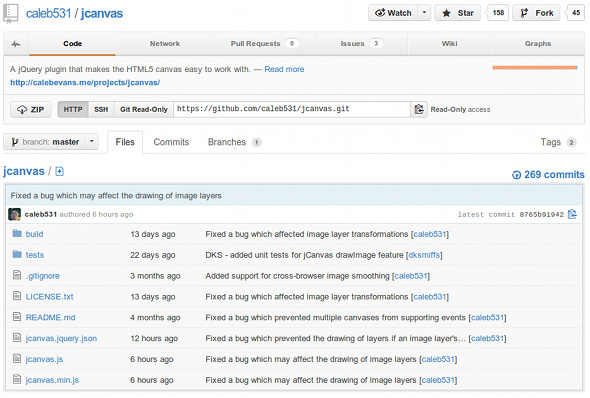Open the jcanvas.jquery.json file
The image size is (590, 398).
[61, 339]
